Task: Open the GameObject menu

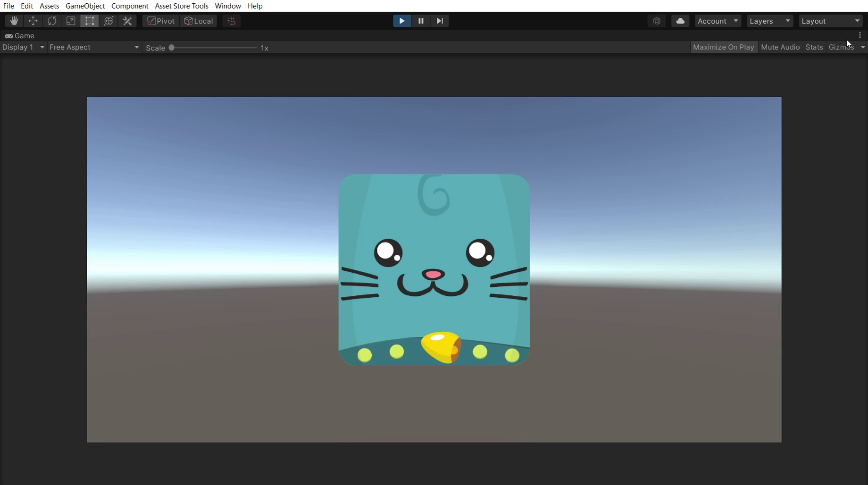Action: tap(85, 6)
